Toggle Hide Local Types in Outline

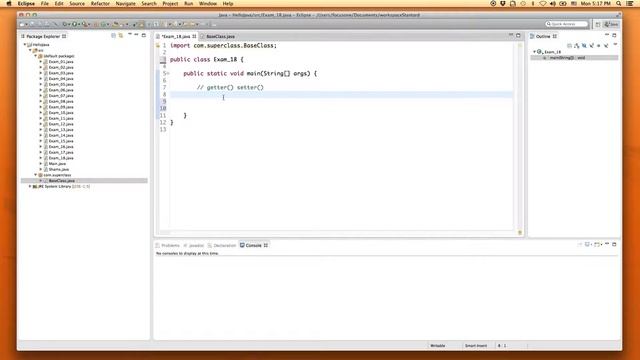point(606,46)
